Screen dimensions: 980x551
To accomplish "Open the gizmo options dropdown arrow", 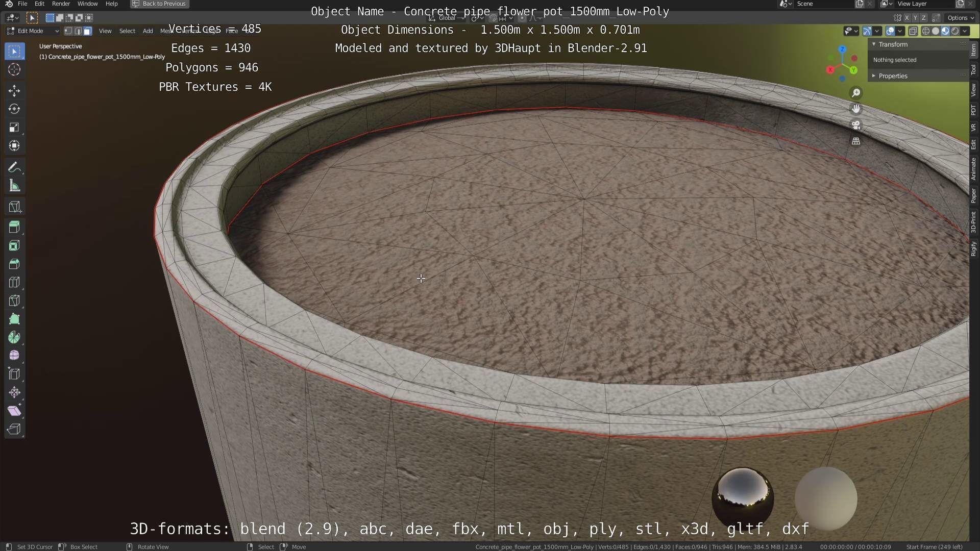I will point(877,31).
